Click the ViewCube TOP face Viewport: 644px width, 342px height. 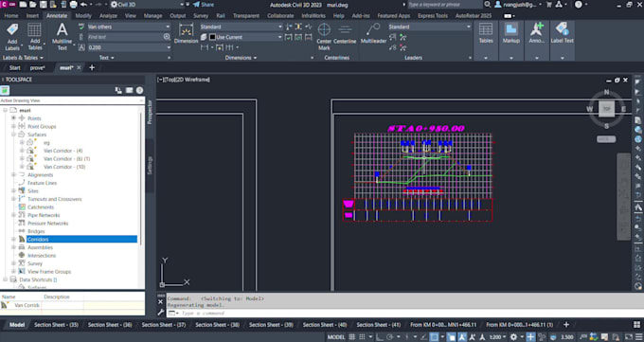click(607, 109)
